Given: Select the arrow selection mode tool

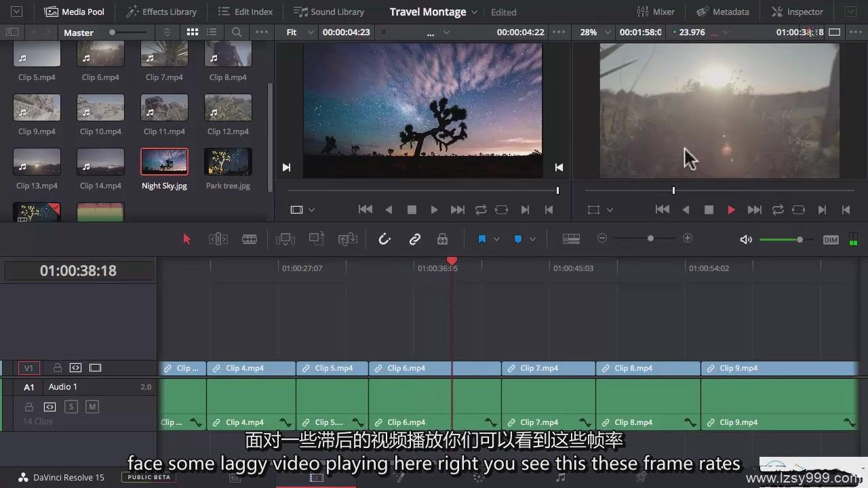Looking at the screenshot, I should coord(187,239).
